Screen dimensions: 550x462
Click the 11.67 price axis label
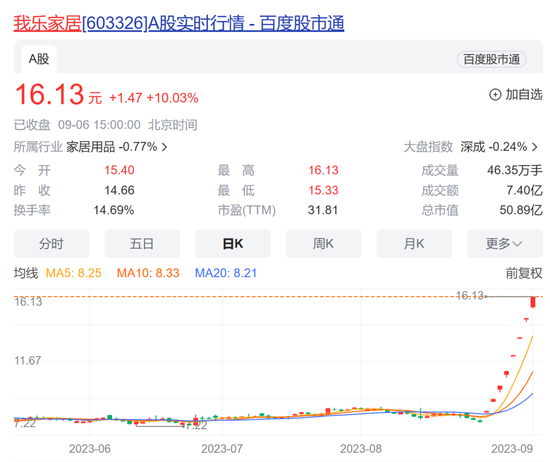[x=27, y=361]
